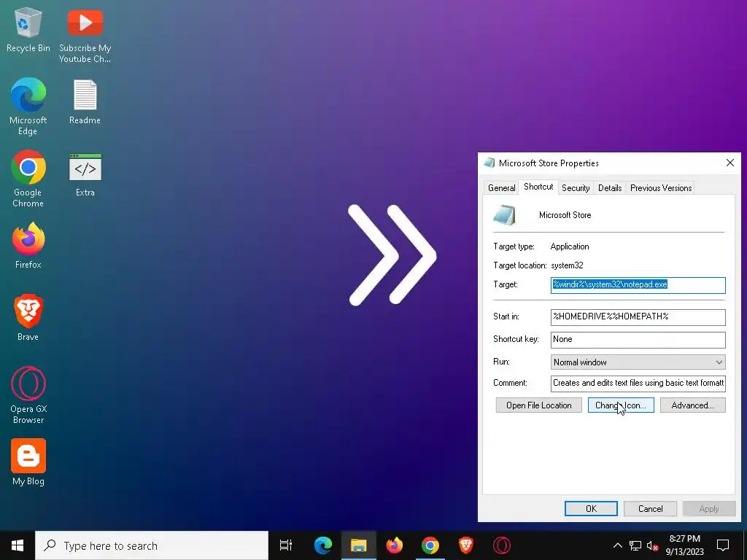Open the Windows Start menu
Image resolution: width=747 pixels, height=560 pixels.
coord(18,545)
